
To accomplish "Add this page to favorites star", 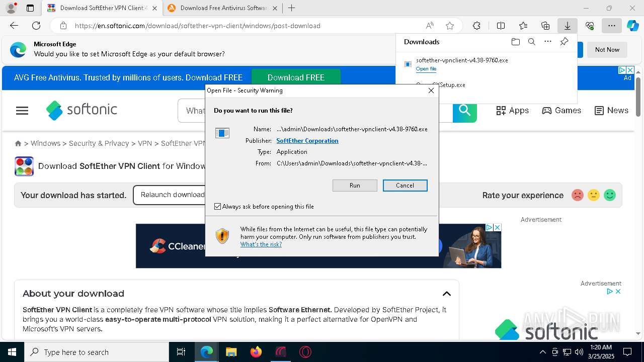I will coord(450,26).
